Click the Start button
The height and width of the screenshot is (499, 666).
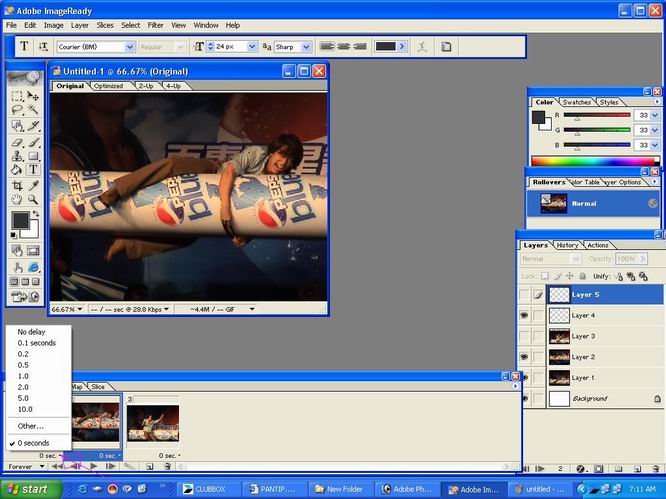click(31, 489)
